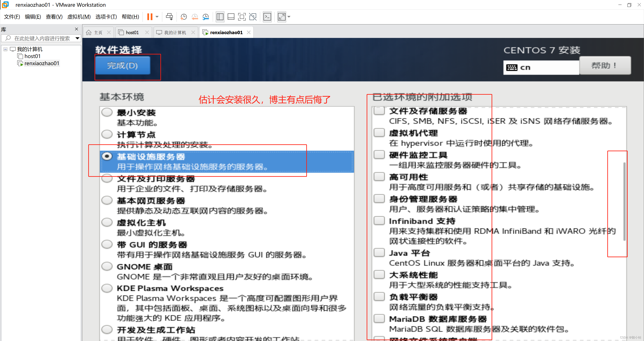
Task: Open power options dropdown next to pause
Action: (157, 17)
